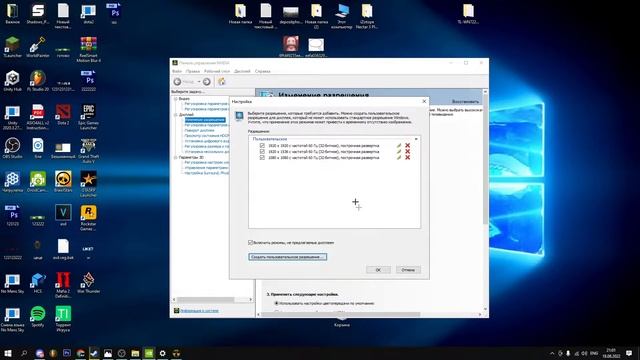Viewport: 640px width, 360px height.
Task: Select the Unity Hub desktop icon
Action: [x=12, y=81]
